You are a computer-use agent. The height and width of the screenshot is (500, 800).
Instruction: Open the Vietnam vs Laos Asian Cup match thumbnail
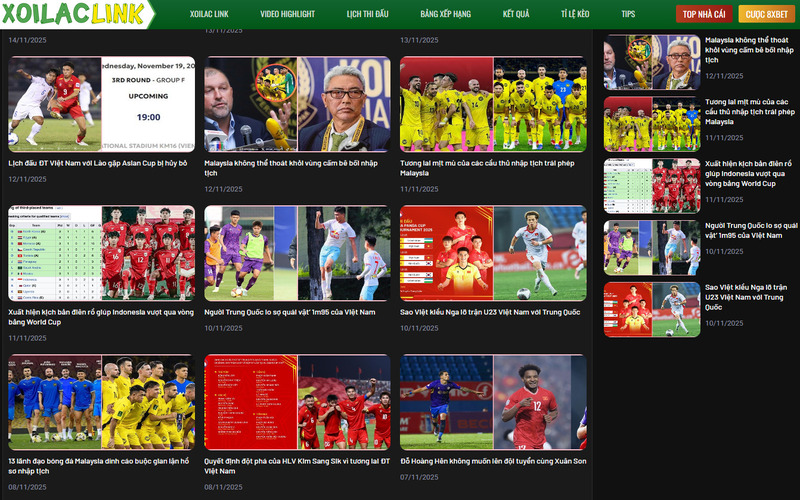click(x=101, y=104)
